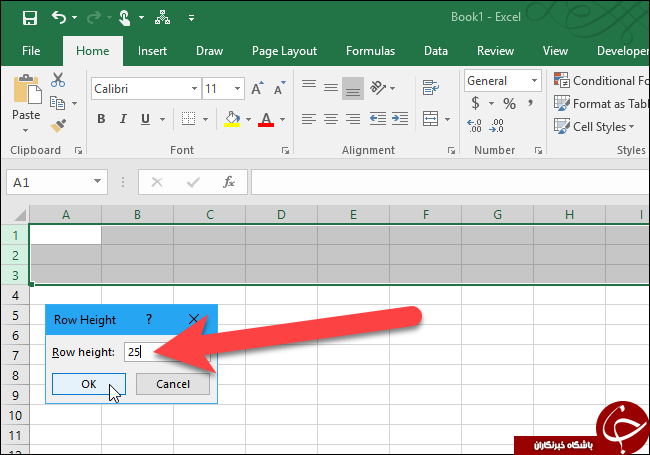
Task: Switch to the Insert tab
Action: pos(152,51)
